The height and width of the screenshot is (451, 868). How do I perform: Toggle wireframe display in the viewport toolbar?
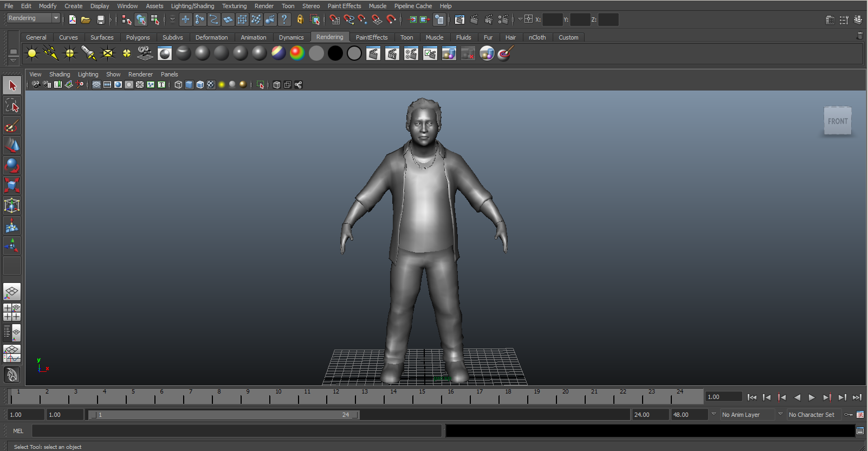click(178, 85)
